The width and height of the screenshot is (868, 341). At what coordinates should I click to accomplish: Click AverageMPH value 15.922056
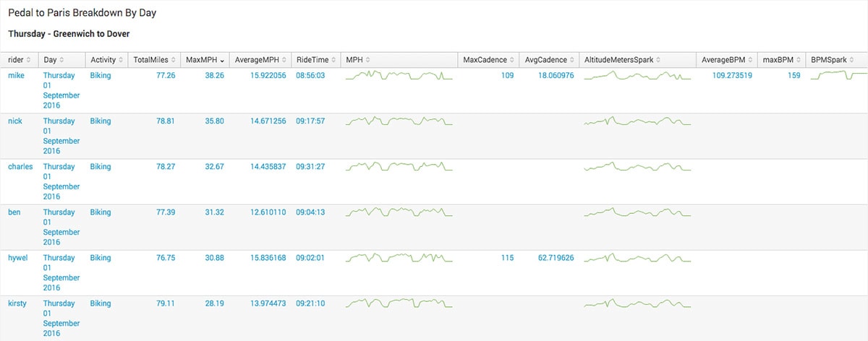click(267, 75)
